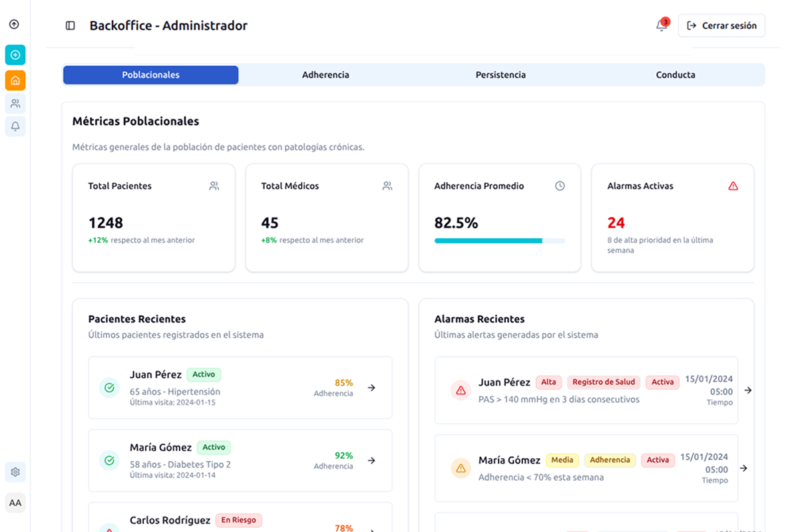Open Juan Pérez patient details arrow

[371, 388]
